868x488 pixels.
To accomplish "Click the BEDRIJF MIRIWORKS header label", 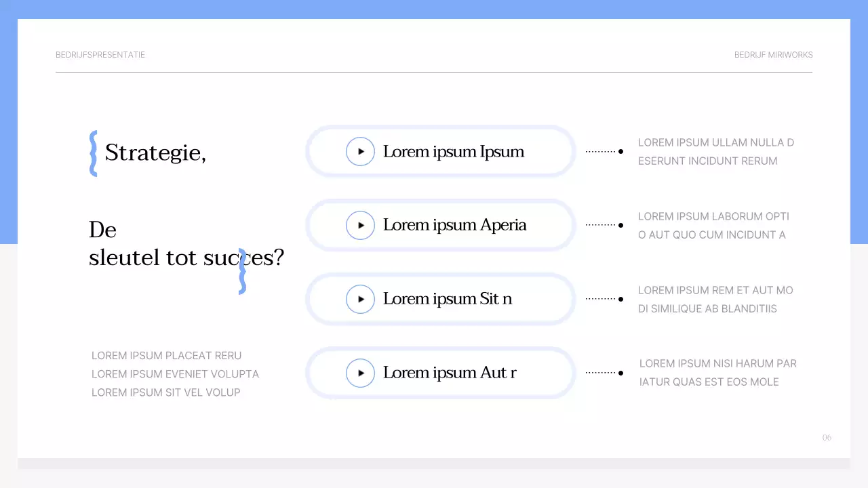I will click(773, 55).
